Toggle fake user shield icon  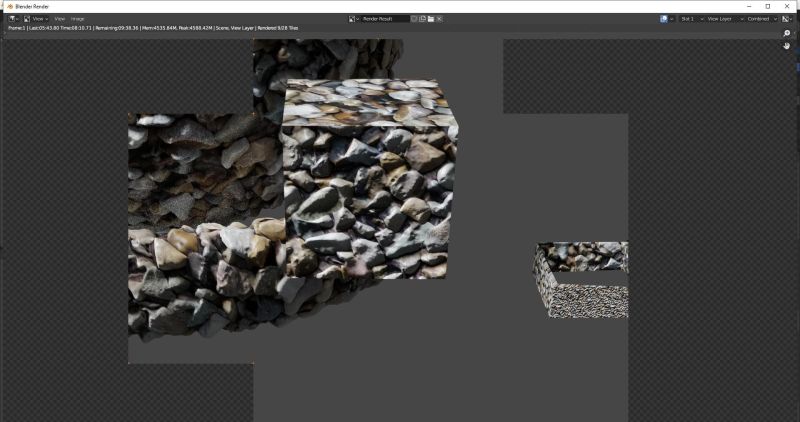414,19
